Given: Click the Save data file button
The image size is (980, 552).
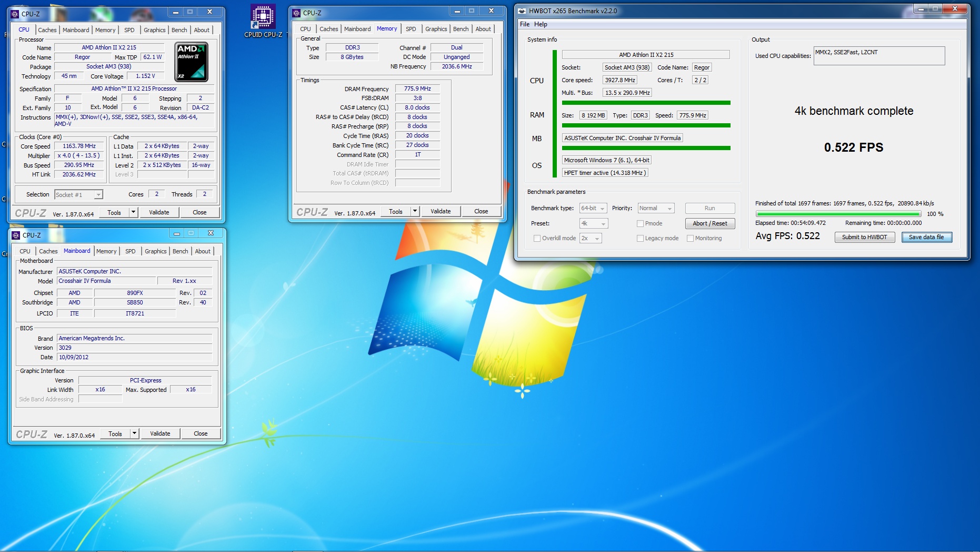Looking at the screenshot, I should coord(926,237).
